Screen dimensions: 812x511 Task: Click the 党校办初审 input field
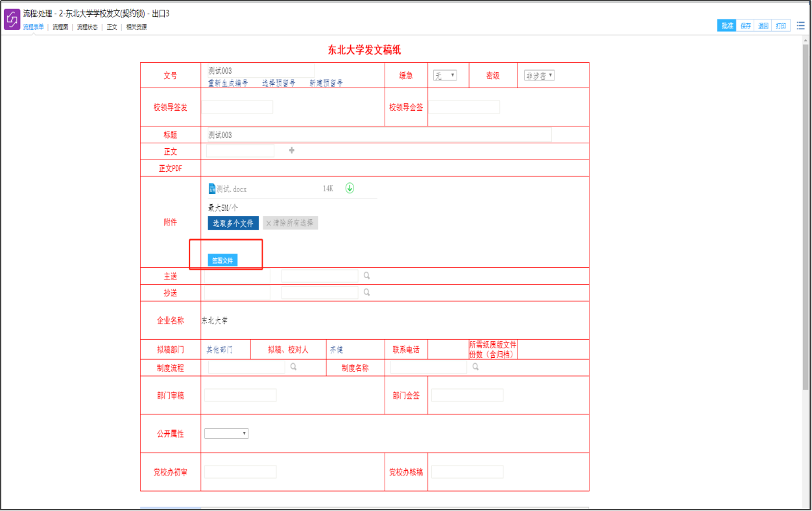coord(241,471)
